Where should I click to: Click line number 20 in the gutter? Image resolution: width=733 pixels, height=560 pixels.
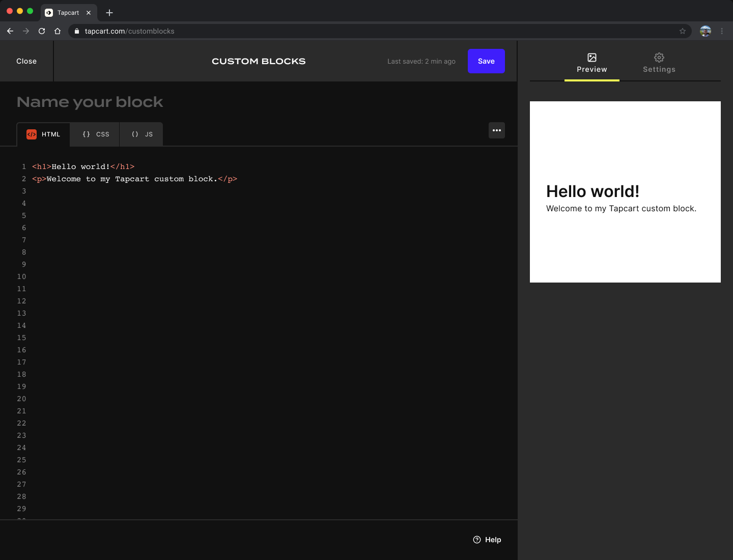[x=21, y=399]
